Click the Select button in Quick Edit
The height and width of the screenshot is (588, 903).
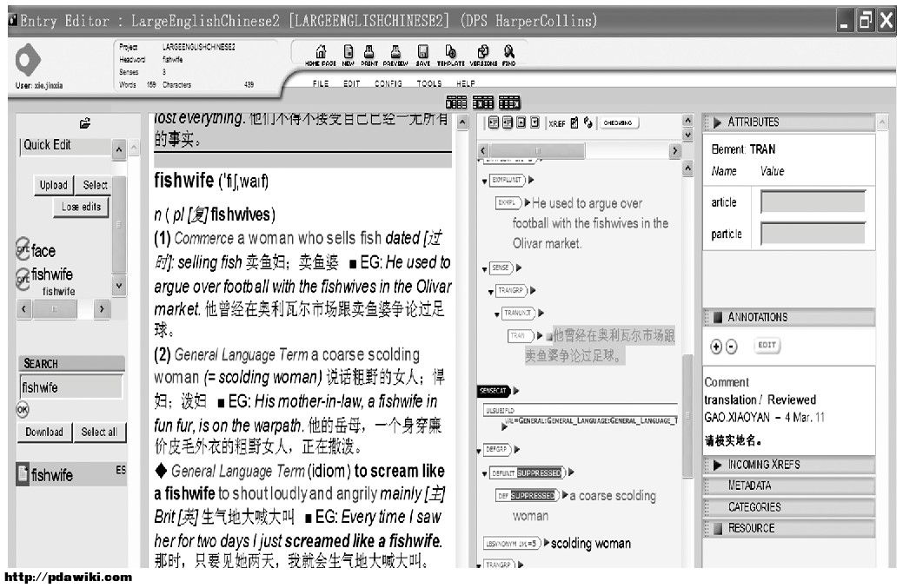click(95, 185)
